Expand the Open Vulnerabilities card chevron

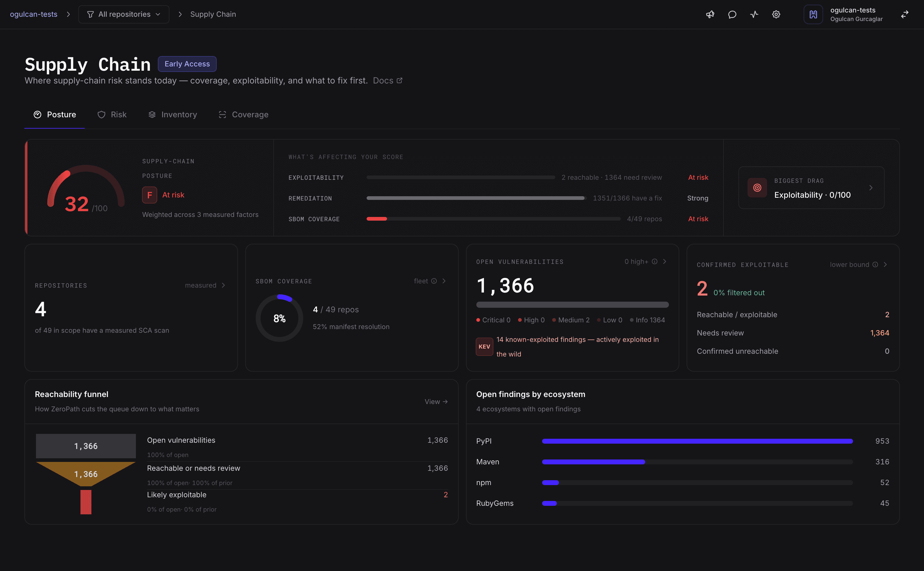click(665, 261)
